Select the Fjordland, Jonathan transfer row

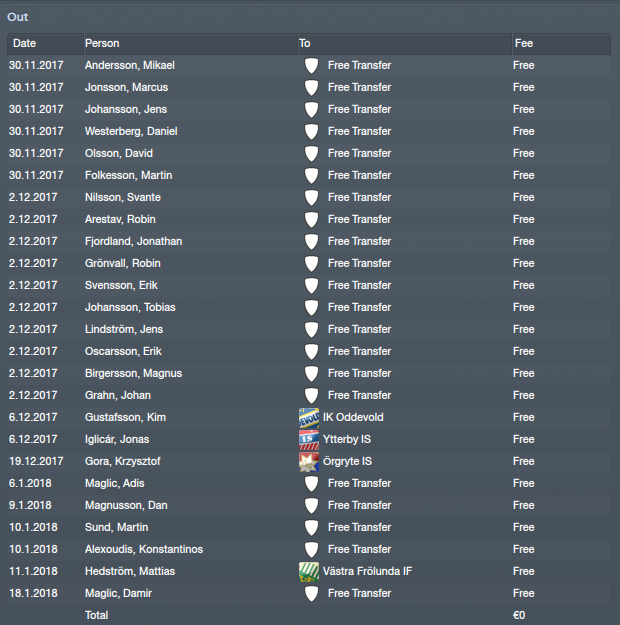309,242
